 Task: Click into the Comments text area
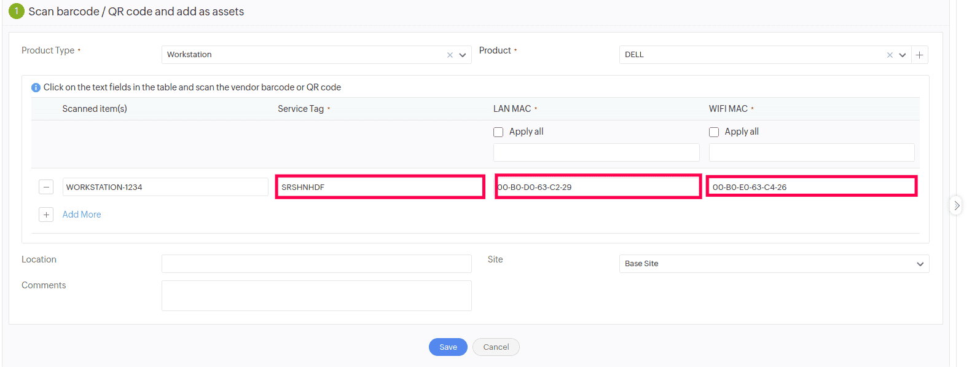316,296
